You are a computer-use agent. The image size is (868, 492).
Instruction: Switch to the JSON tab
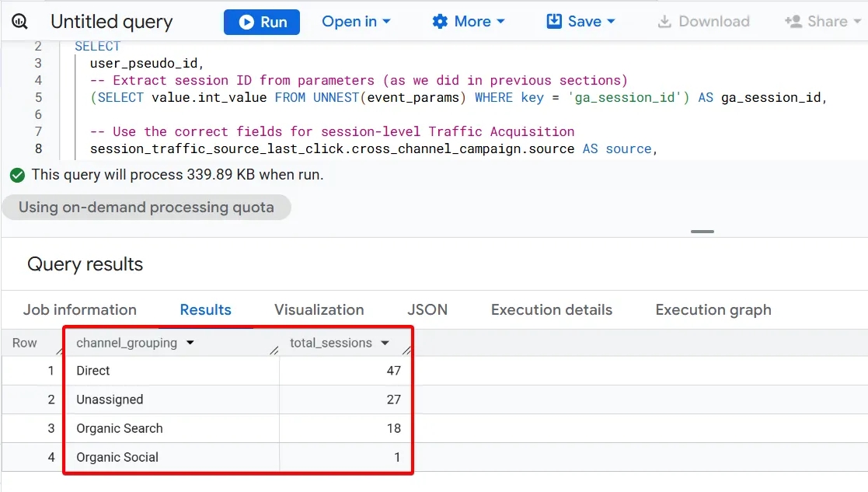click(x=427, y=310)
